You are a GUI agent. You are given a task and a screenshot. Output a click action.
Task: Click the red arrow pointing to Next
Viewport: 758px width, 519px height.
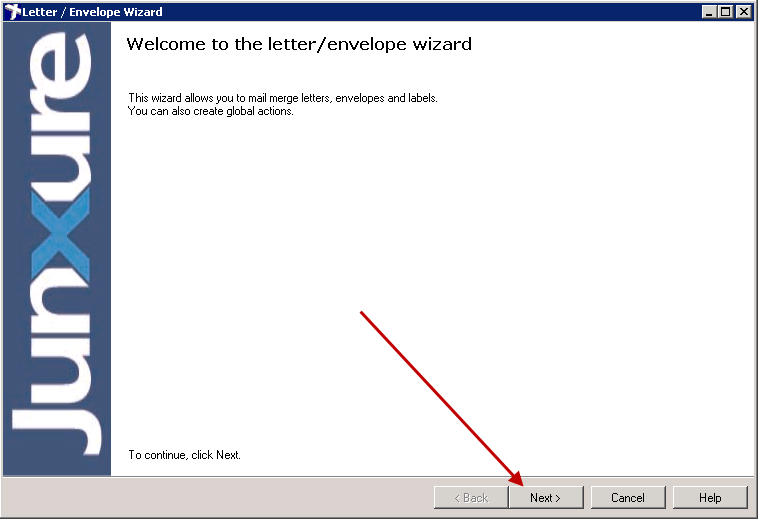click(442, 398)
